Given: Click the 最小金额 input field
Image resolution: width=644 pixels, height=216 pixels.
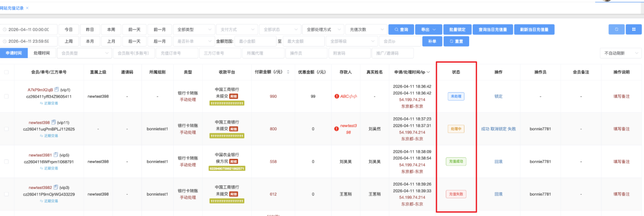Looking at the screenshot, I should click(x=255, y=41).
